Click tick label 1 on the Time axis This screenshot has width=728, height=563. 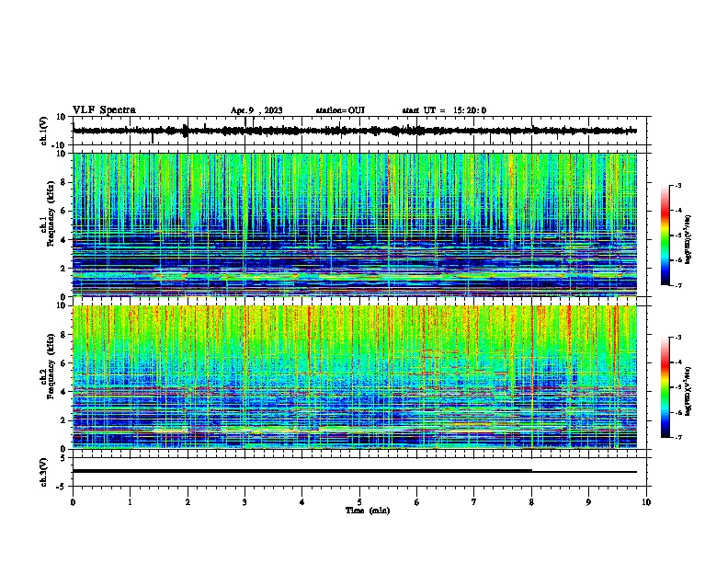click(130, 502)
